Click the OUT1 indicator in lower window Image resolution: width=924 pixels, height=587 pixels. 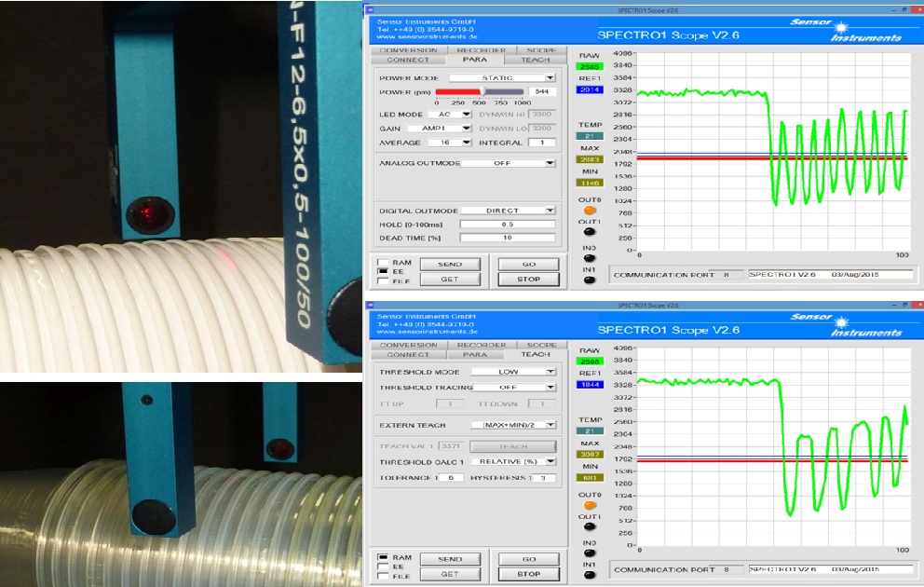(x=590, y=526)
